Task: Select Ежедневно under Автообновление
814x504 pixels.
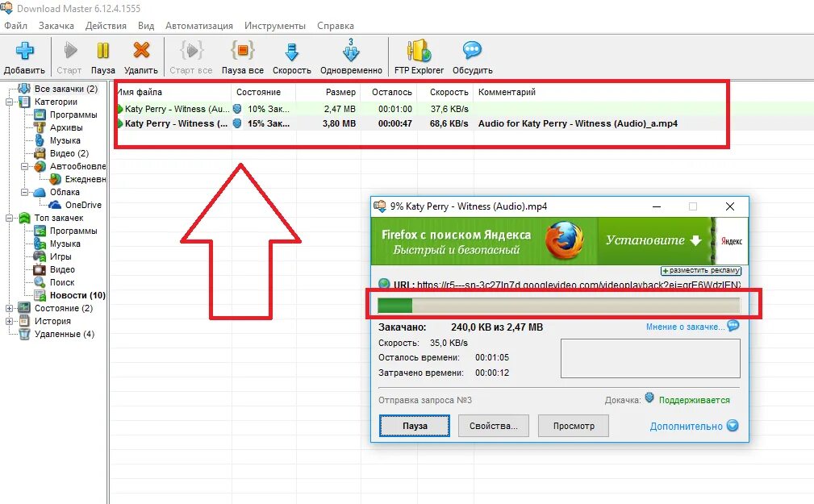Action: [x=86, y=179]
